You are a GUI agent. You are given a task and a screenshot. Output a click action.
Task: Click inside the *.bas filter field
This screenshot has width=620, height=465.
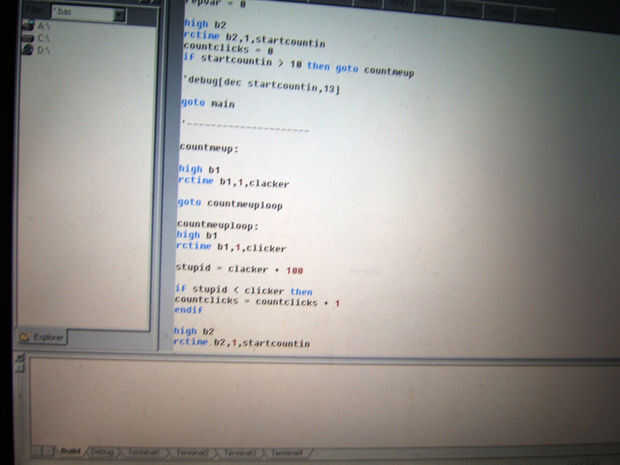point(83,13)
